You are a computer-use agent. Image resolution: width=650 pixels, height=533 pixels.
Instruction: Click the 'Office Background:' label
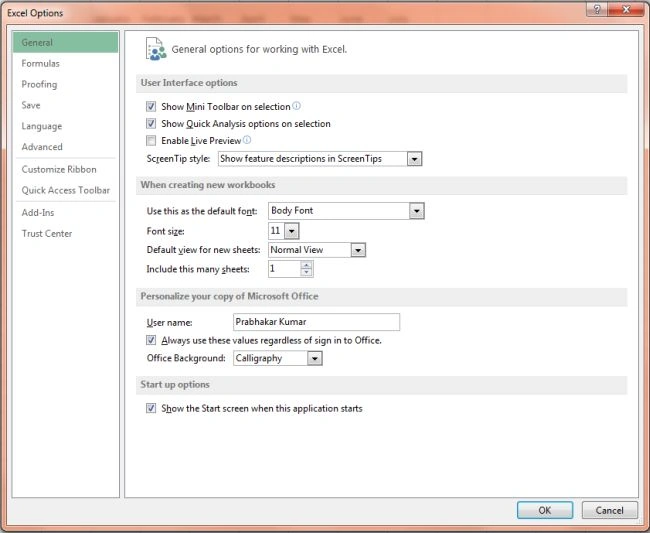186,358
